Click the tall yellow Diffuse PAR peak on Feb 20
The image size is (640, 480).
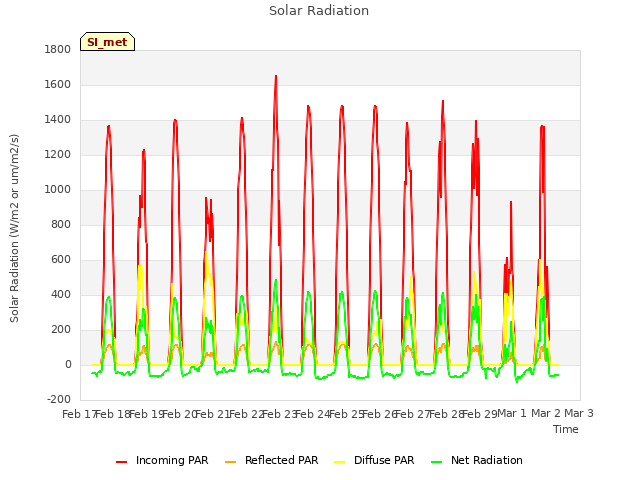tap(206, 251)
